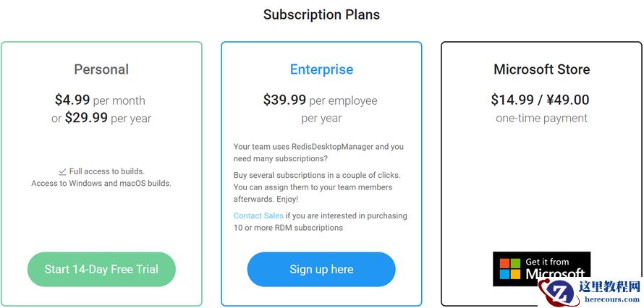Click the checkmark icon beside Full access
The height and width of the screenshot is (308, 644).
point(62,171)
